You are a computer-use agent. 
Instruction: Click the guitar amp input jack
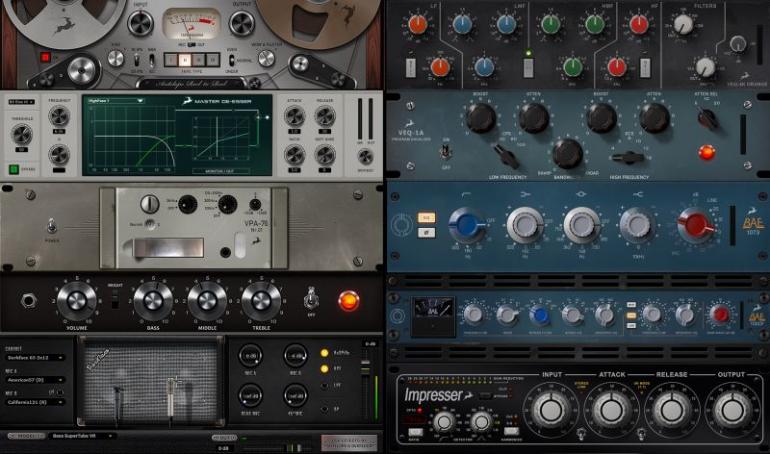pos(28,300)
